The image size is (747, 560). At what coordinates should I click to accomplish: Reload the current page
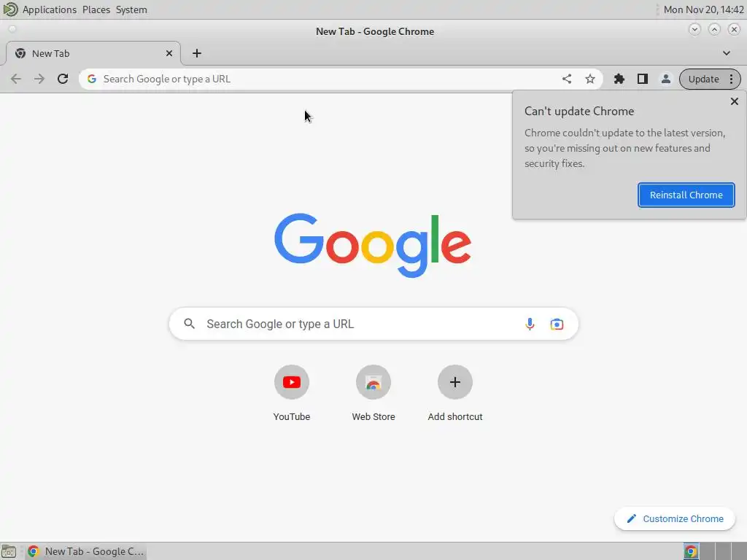tap(63, 79)
